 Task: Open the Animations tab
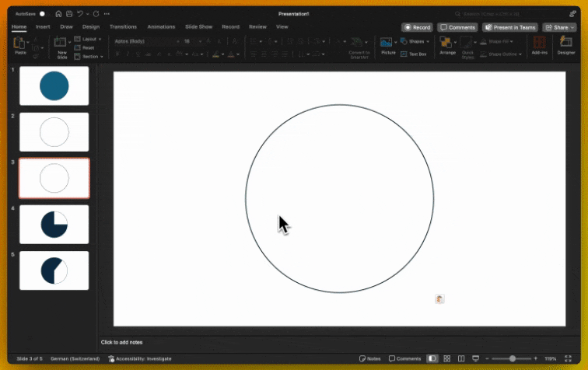click(x=161, y=26)
